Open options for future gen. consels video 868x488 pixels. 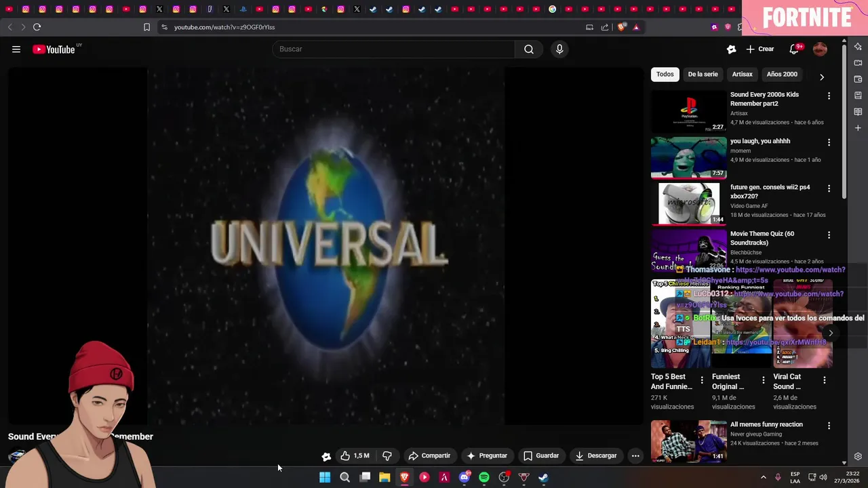tap(829, 189)
